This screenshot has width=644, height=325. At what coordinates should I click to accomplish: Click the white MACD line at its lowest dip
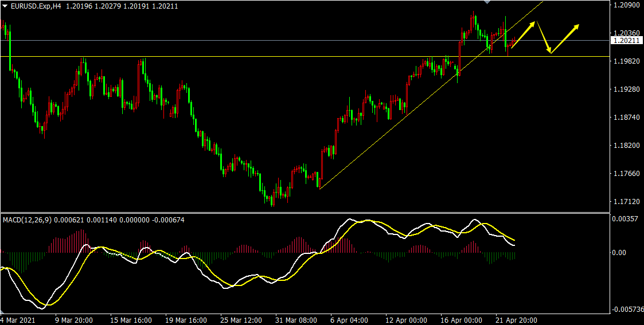click(42, 308)
